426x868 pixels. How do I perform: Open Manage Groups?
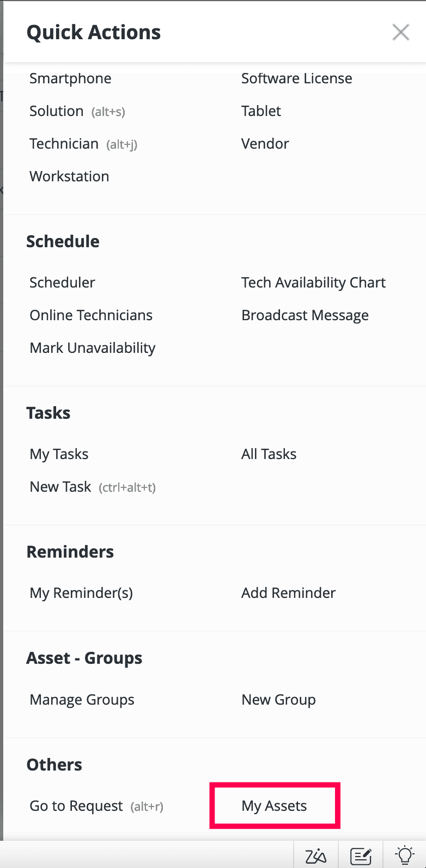(x=82, y=700)
